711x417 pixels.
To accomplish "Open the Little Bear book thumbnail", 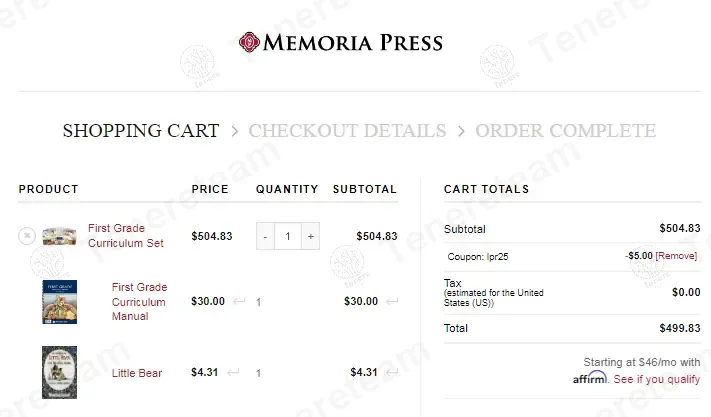I will 60,373.
